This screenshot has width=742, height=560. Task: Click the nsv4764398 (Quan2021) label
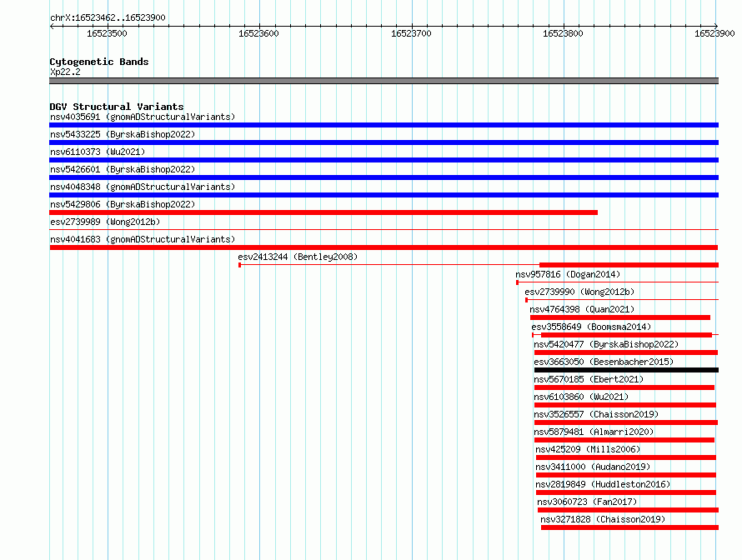click(582, 309)
